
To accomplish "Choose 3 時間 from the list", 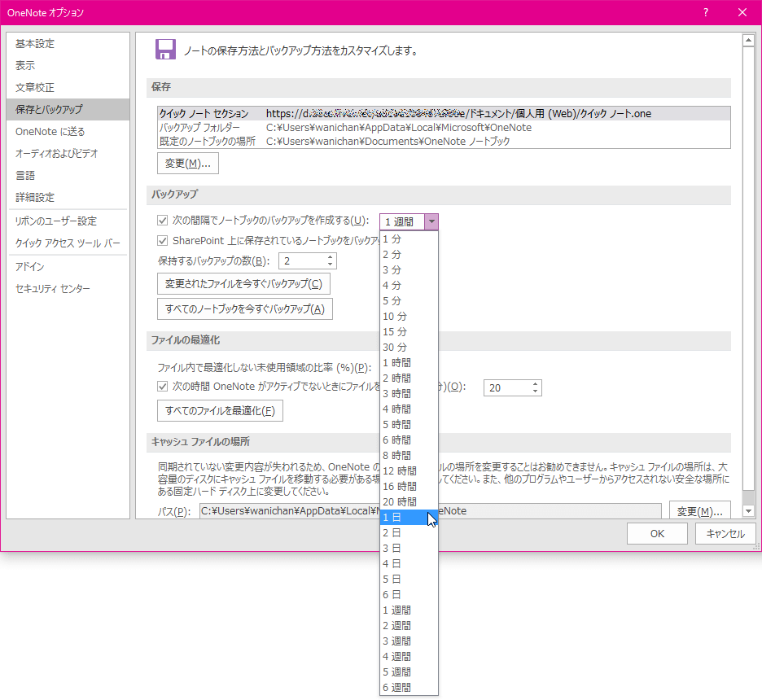I will tap(409, 393).
